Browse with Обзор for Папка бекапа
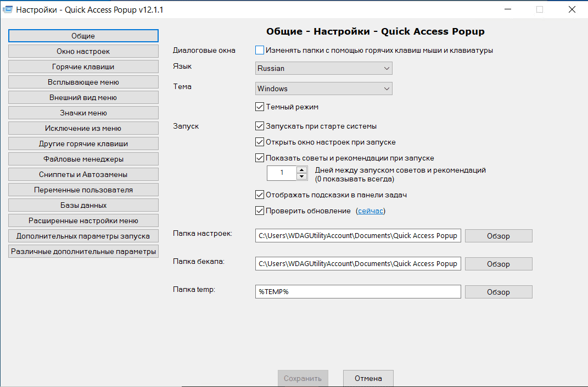The width and height of the screenshot is (588, 387). point(499,264)
